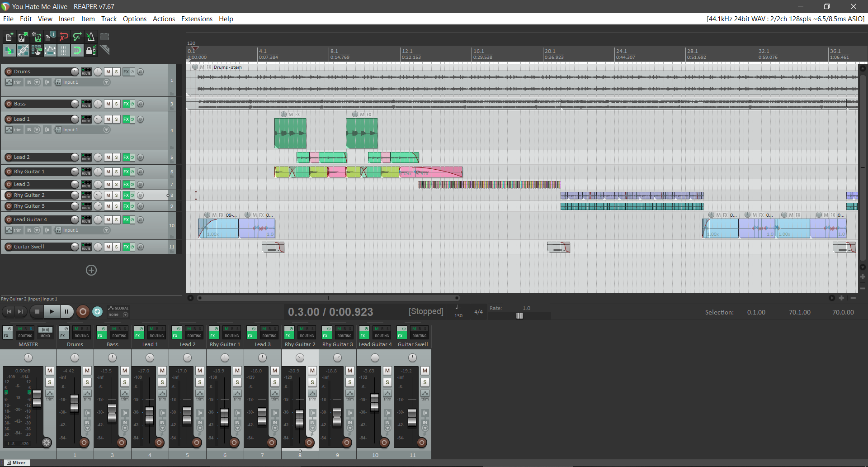Open the Track menu
The image size is (868, 467).
click(109, 19)
